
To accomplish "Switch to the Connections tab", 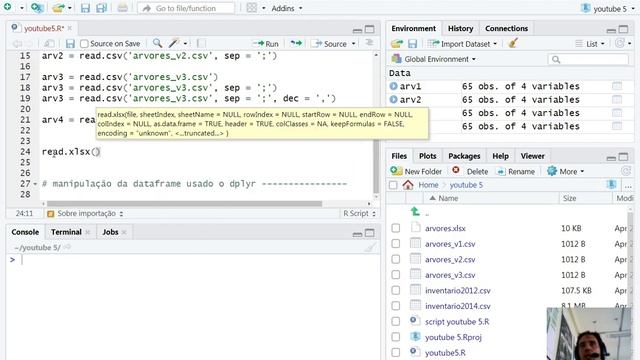I will 507,29.
